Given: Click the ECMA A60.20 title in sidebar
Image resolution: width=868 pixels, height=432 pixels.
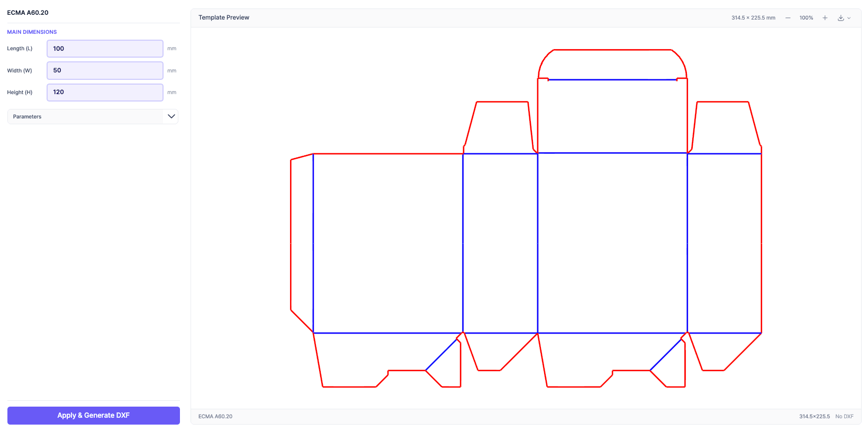Looking at the screenshot, I should (x=28, y=13).
